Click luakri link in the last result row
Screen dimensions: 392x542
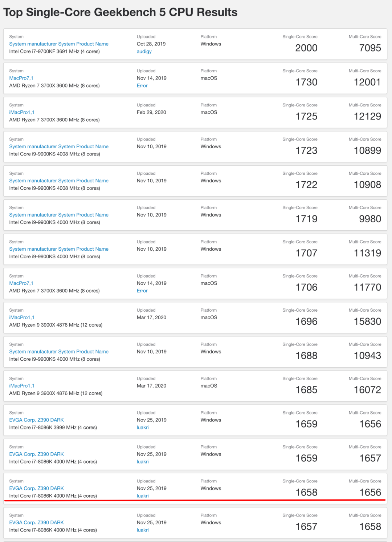coord(143,530)
